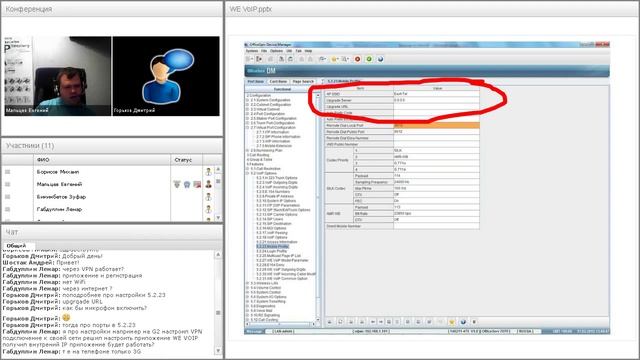Viewport: 640px width, 360px height.
Task: Click the magnifier search icon in top toolbar
Action: 345,59
